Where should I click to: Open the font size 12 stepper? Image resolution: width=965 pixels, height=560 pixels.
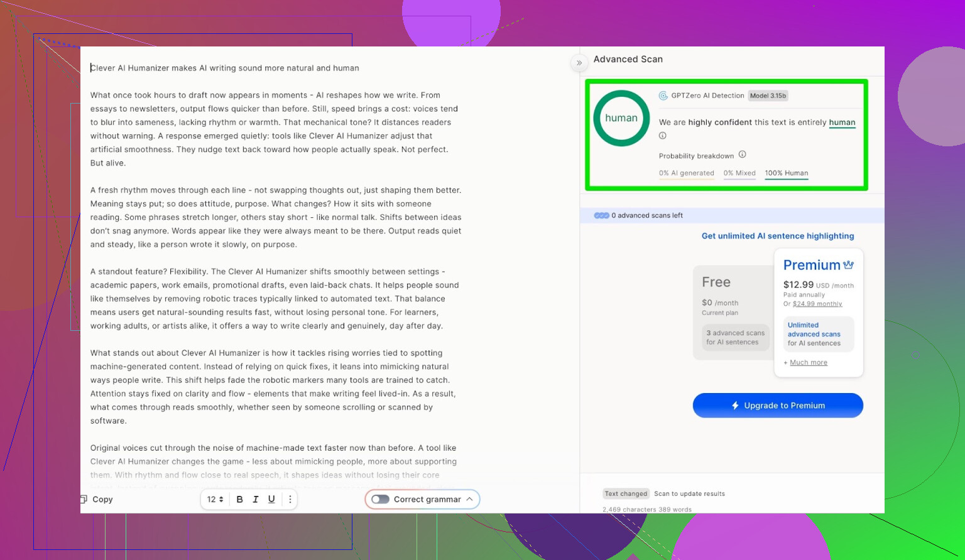pyautogui.click(x=215, y=499)
